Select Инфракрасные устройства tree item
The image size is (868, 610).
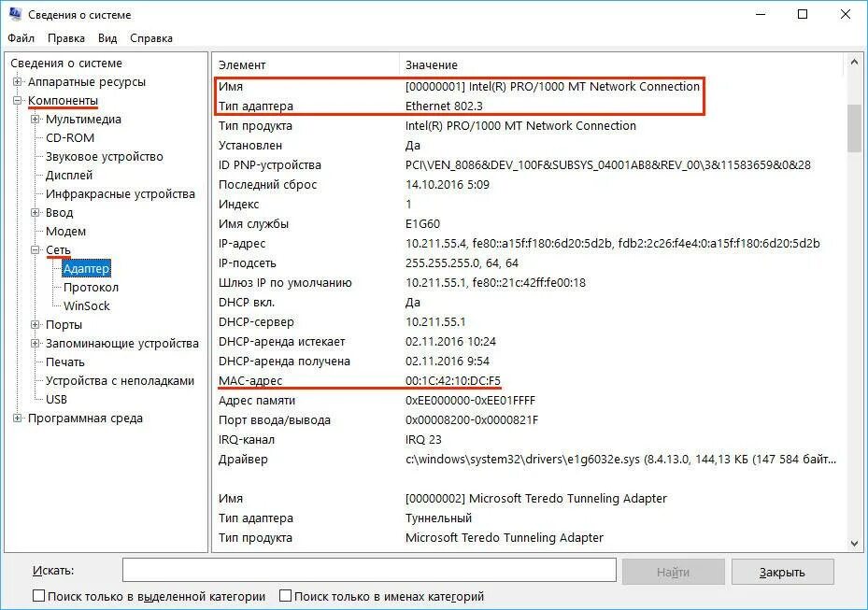click(x=121, y=194)
